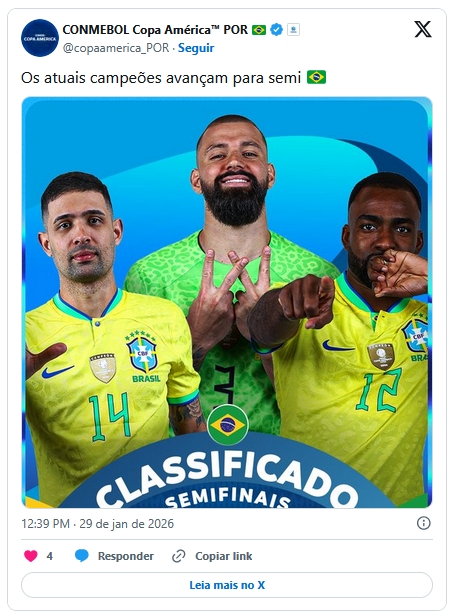Click the CONMEBOL Copa América display name
459x616 pixels.
coord(155,29)
